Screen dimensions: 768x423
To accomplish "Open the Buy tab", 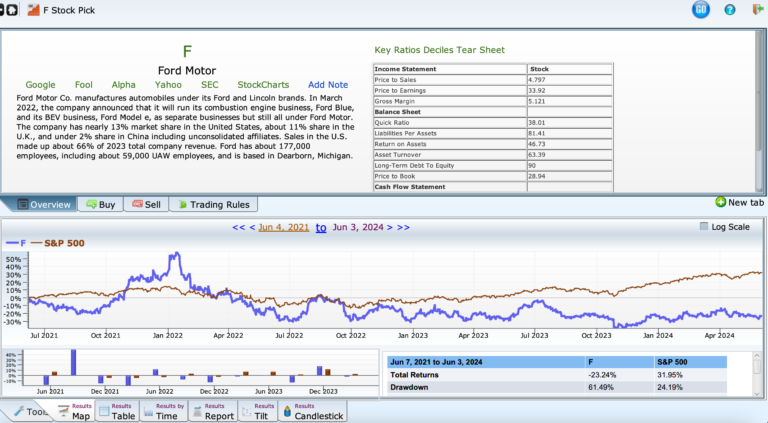I will [x=100, y=204].
